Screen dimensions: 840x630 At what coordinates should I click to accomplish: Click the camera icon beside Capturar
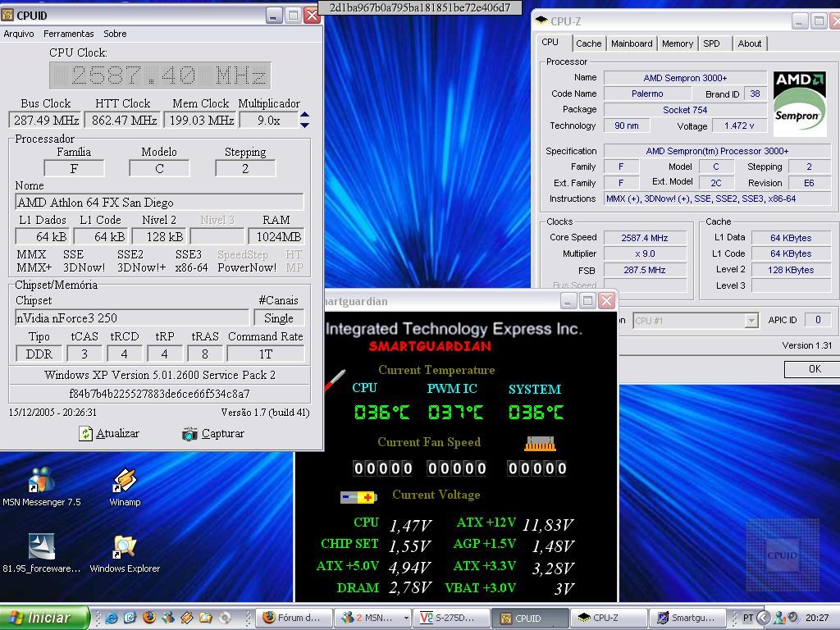pyautogui.click(x=189, y=433)
